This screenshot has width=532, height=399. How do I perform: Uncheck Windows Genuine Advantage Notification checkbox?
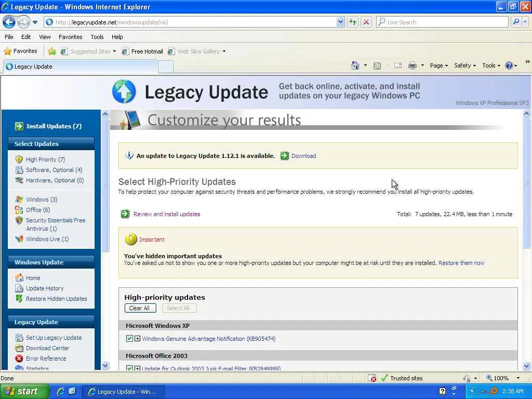point(129,339)
